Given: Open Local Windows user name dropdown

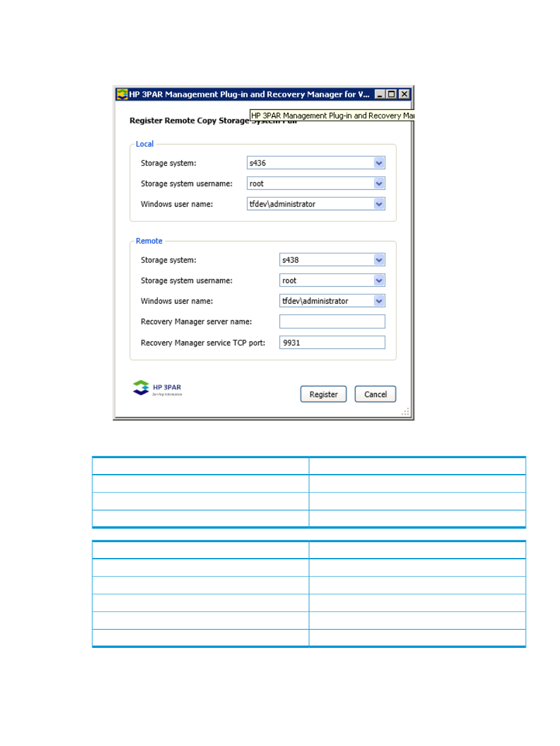Looking at the screenshot, I should pyautogui.click(x=379, y=204).
